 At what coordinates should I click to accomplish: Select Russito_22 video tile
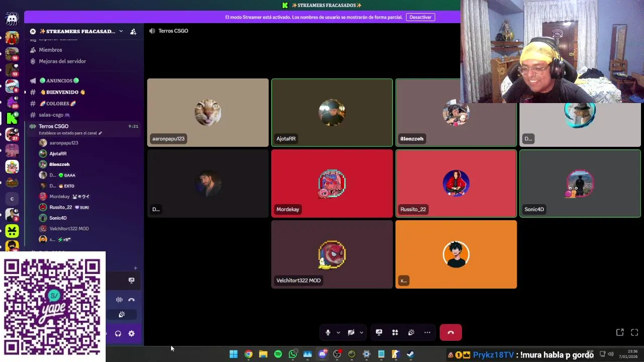point(456,184)
